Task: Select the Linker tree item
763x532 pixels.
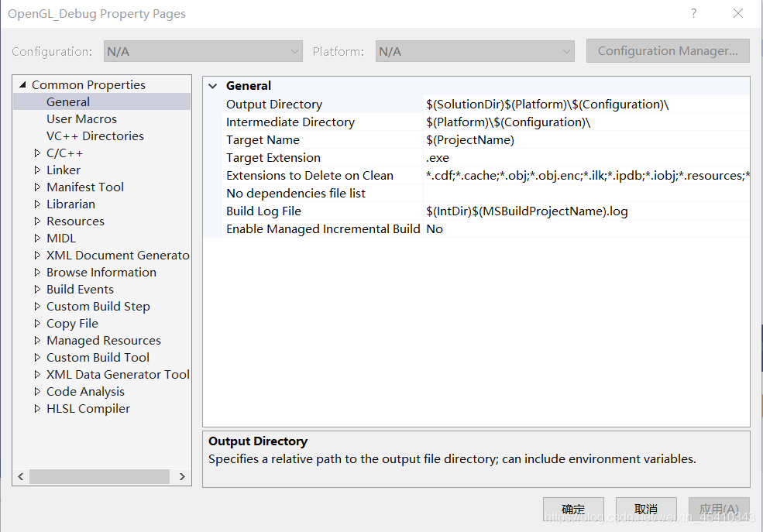Action: point(64,170)
